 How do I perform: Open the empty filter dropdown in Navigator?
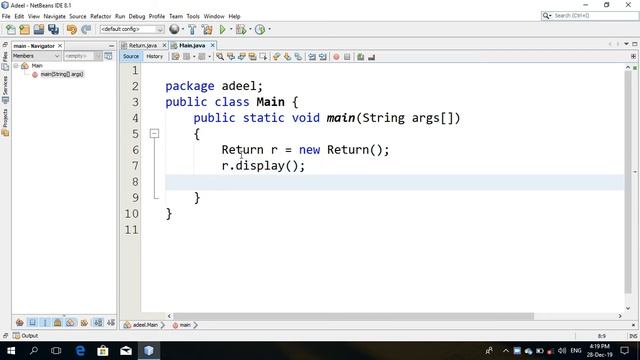coord(82,56)
